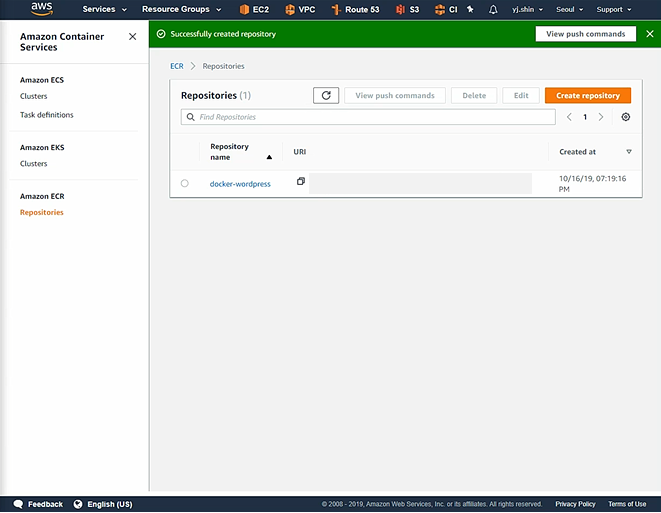The image size is (661, 513).
Task: Copy the docker-wordpress URI
Action: [301, 181]
